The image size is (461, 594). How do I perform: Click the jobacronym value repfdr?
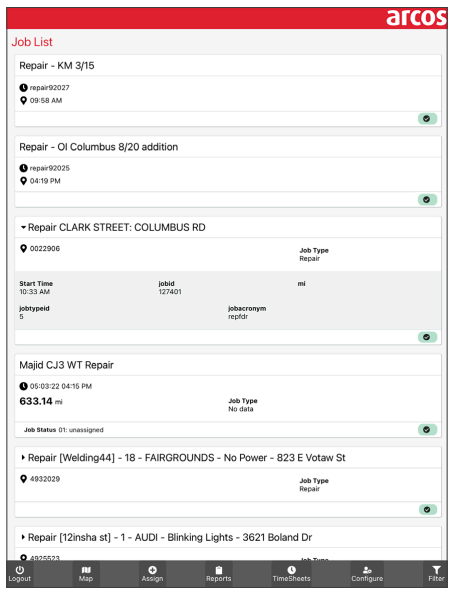tap(238, 317)
